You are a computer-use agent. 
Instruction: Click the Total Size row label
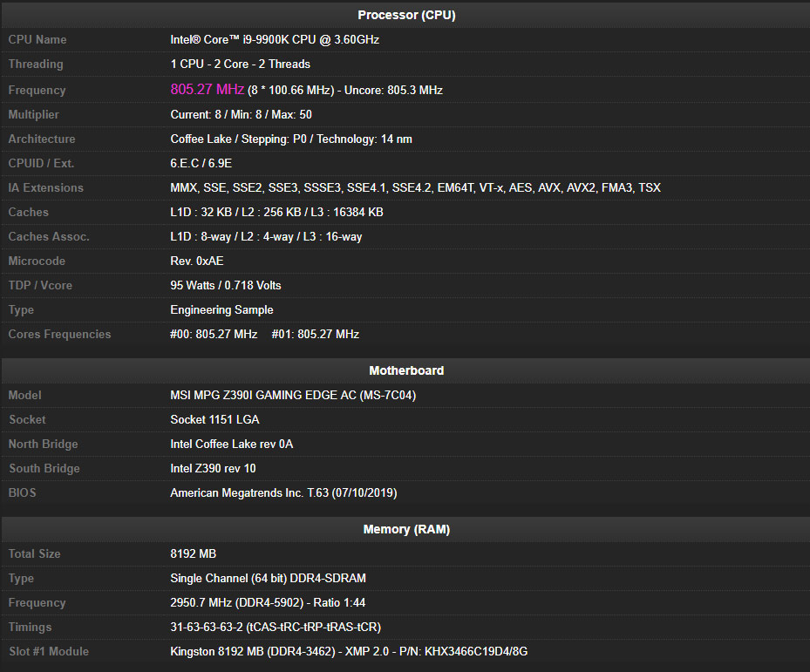pyautogui.click(x=34, y=553)
